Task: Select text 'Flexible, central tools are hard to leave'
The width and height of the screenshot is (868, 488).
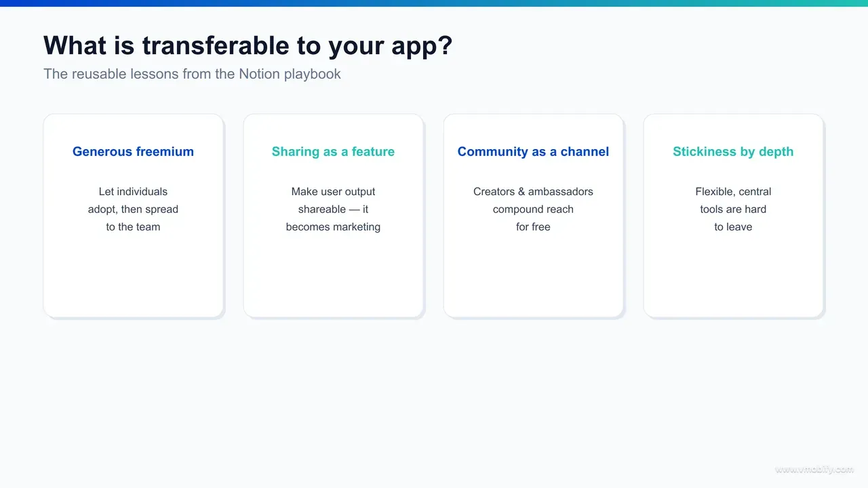Action: [x=733, y=209]
